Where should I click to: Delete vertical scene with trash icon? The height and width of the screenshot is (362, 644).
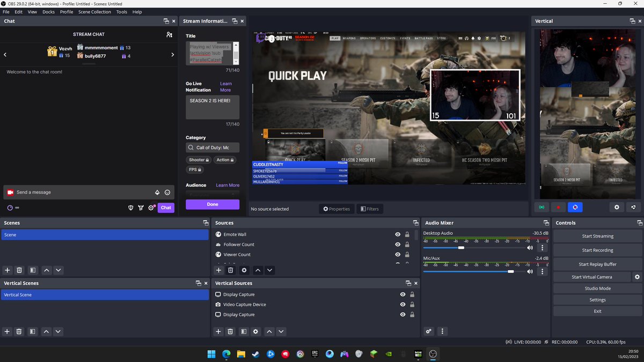click(19, 331)
